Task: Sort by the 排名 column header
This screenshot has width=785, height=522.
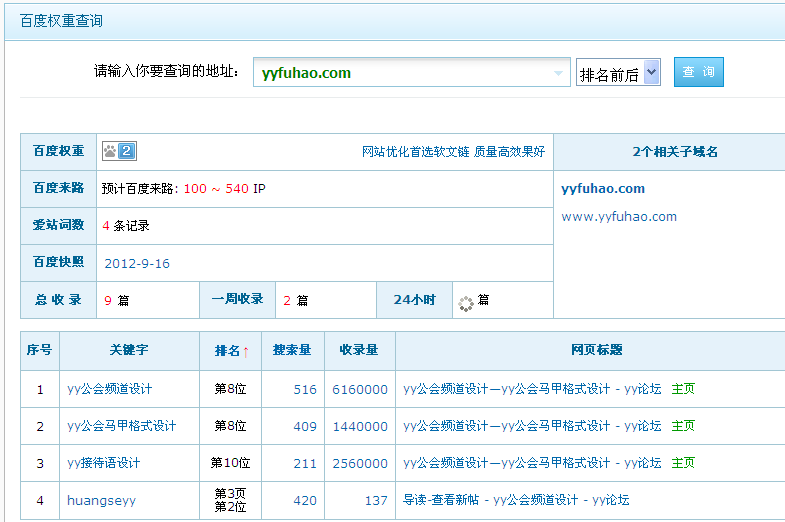Action: (232, 351)
